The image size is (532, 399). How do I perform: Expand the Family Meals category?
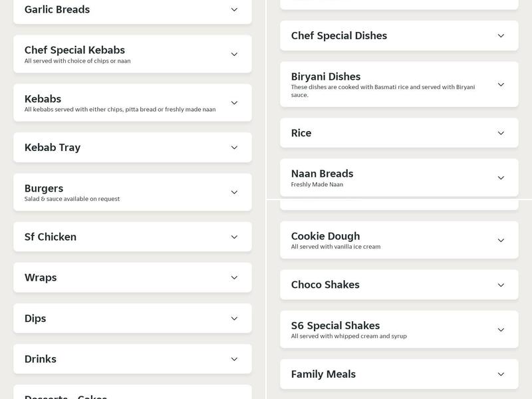point(500,374)
